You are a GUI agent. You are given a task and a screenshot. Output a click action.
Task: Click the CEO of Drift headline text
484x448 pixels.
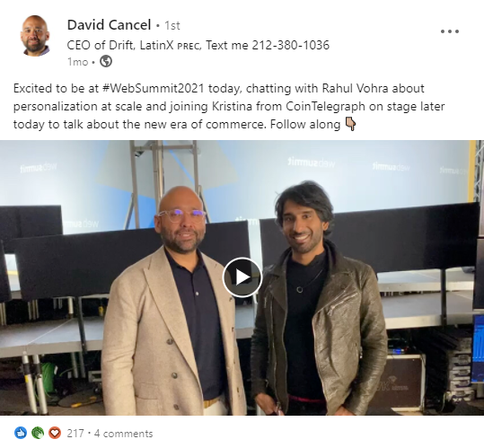pyautogui.click(x=101, y=45)
